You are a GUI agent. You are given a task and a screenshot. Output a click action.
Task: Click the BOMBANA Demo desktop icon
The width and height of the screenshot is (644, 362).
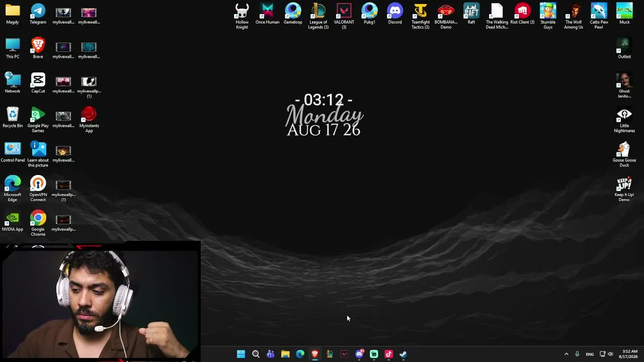coord(446,17)
